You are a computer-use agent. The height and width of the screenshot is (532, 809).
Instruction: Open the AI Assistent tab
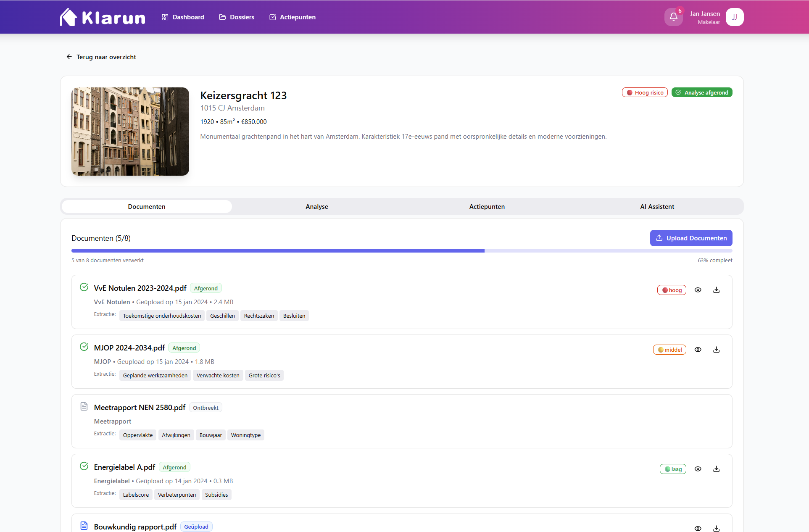click(657, 207)
